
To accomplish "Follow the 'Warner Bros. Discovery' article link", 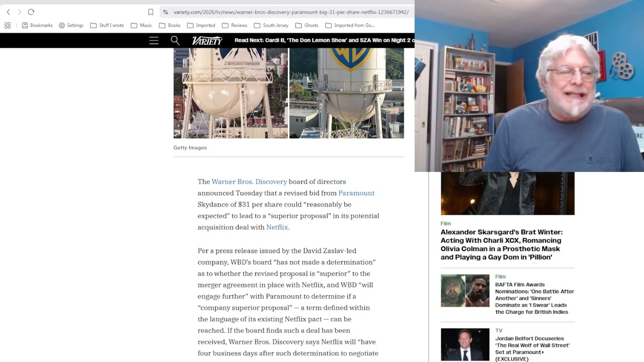I will tap(249, 182).
